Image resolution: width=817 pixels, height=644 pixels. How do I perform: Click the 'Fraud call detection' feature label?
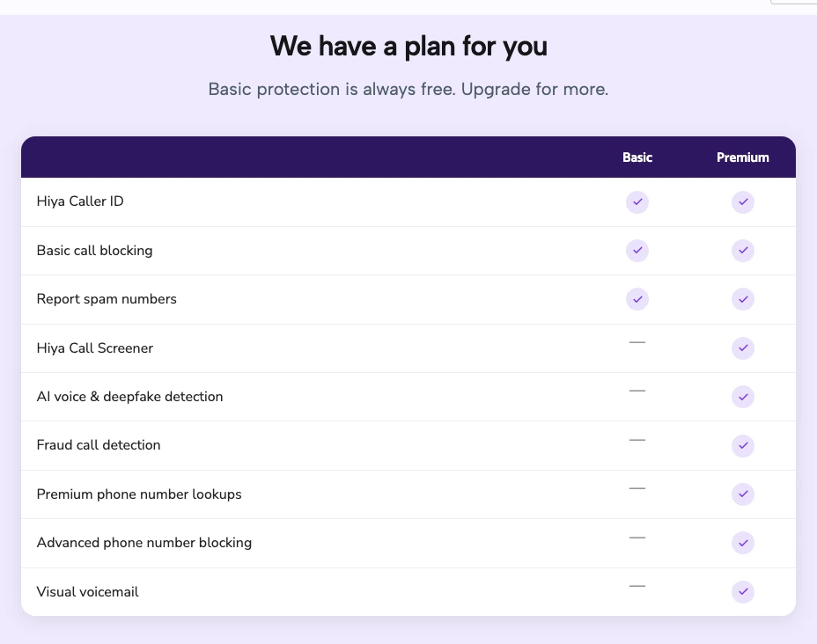click(99, 445)
